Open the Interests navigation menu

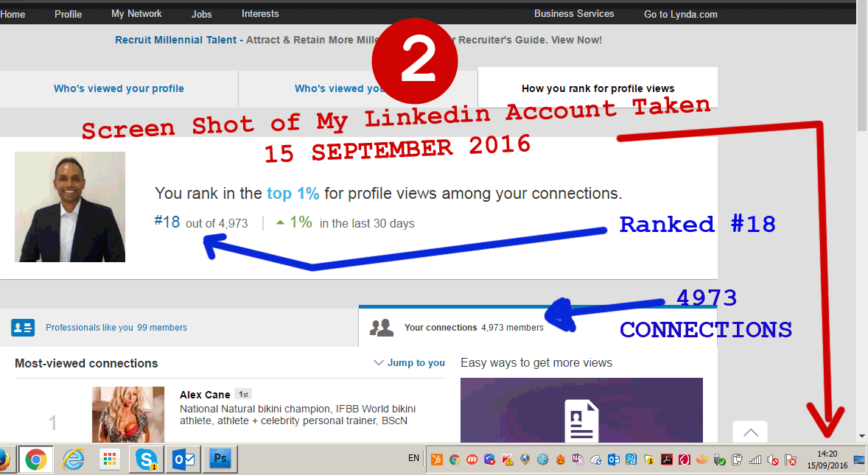260,14
